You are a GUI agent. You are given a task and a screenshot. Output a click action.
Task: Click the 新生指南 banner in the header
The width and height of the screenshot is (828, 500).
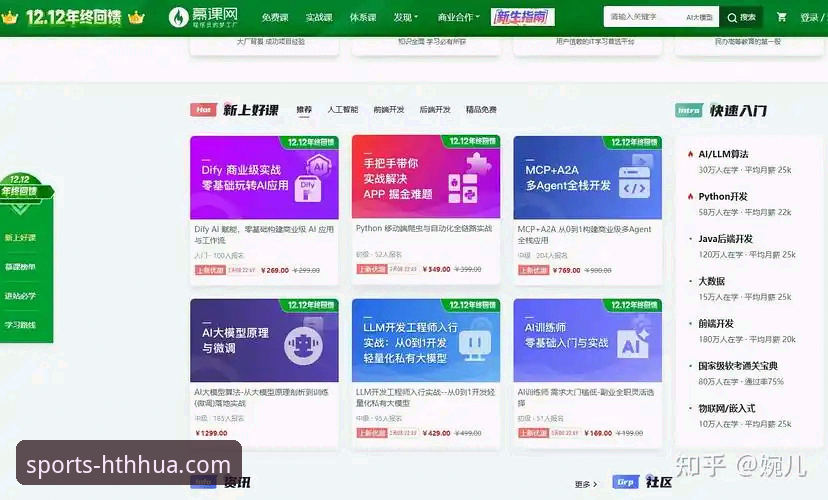(x=522, y=17)
